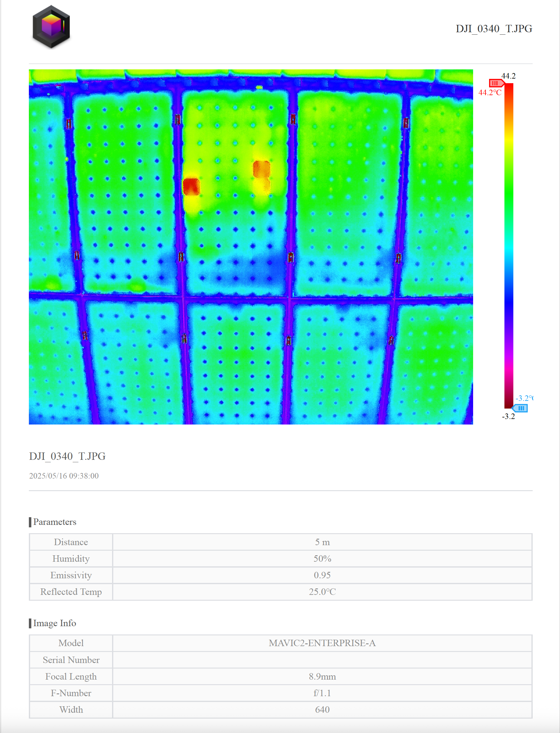This screenshot has width=560, height=733.
Task: Click the blue -3.2°C lower limit label
Action: (524, 398)
